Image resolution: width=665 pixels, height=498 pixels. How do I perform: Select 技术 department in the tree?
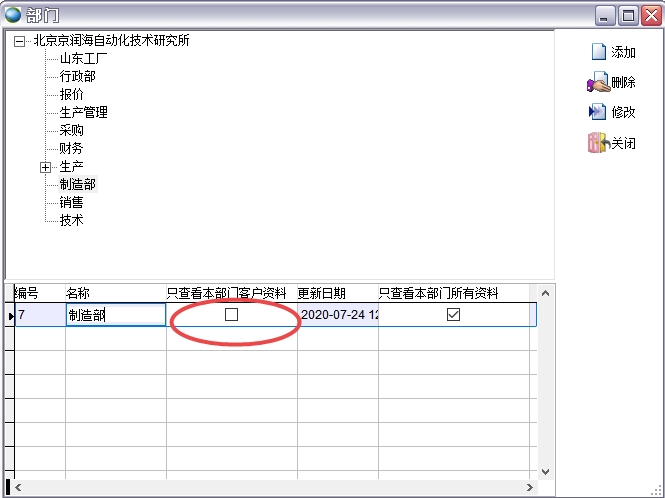click(x=71, y=220)
